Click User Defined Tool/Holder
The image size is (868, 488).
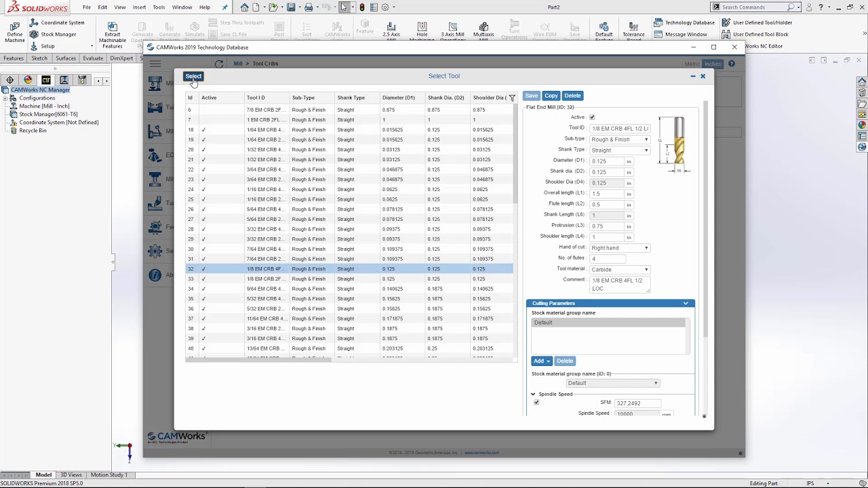pyautogui.click(x=757, y=22)
